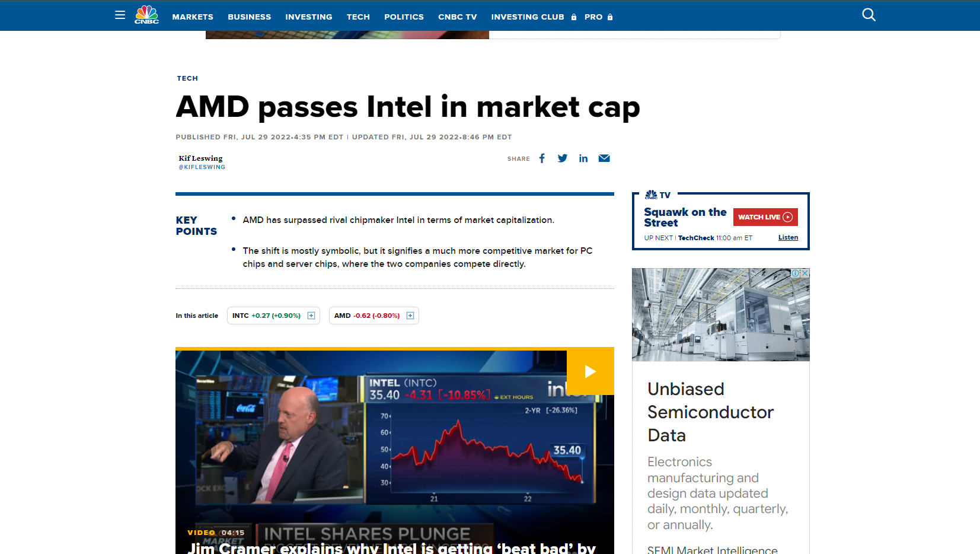The width and height of the screenshot is (980, 554).
Task: Open INTC stock quote
Action: [x=266, y=316]
